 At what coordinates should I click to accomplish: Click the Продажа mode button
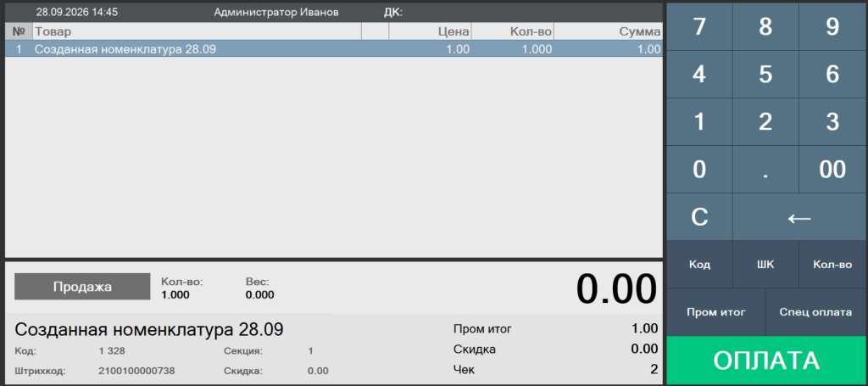click(x=82, y=286)
